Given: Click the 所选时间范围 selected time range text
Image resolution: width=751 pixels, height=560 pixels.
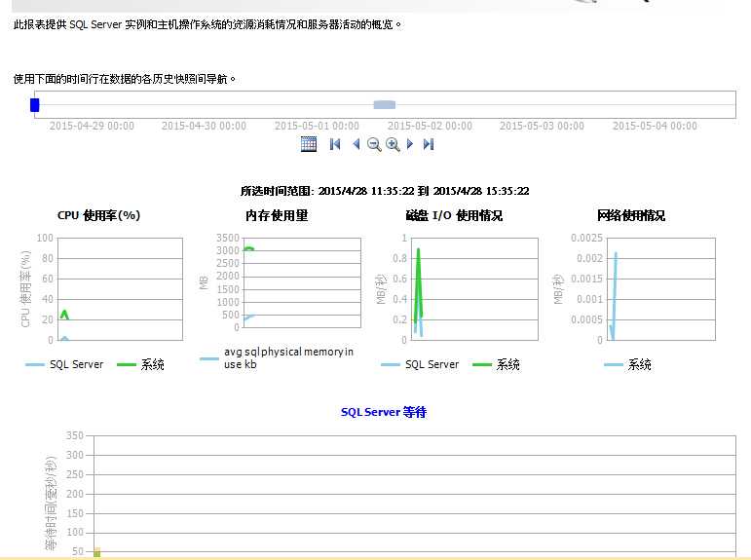Looking at the screenshot, I should [x=385, y=191].
